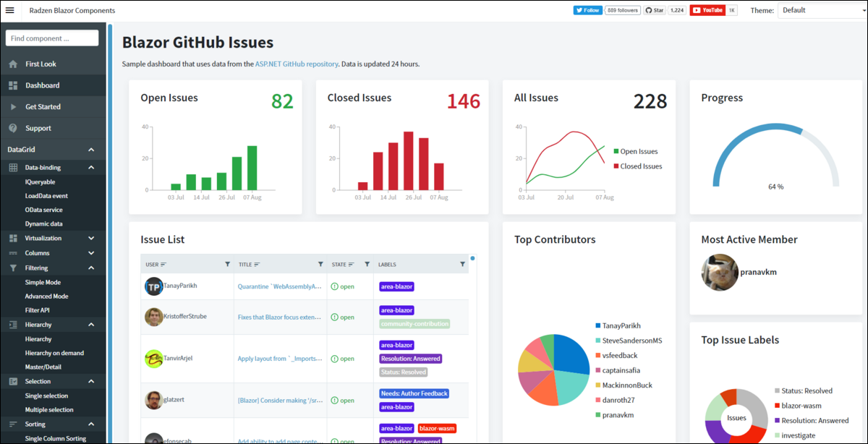The width and height of the screenshot is (868, 444).
Task: Select Advanced Mode filtering item
Action: pos(46,296)
